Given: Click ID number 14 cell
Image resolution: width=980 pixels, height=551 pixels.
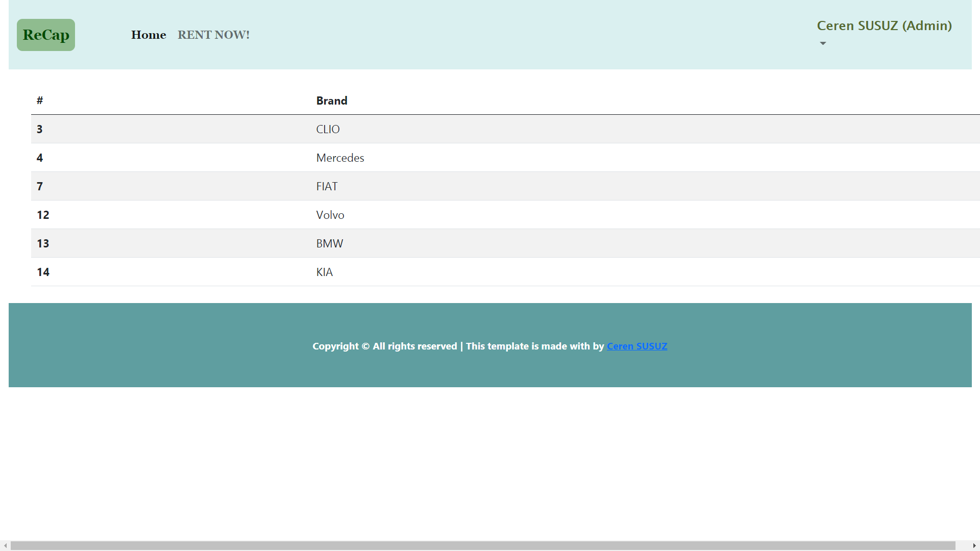Looking at the screenshot, I should (43, 272).
